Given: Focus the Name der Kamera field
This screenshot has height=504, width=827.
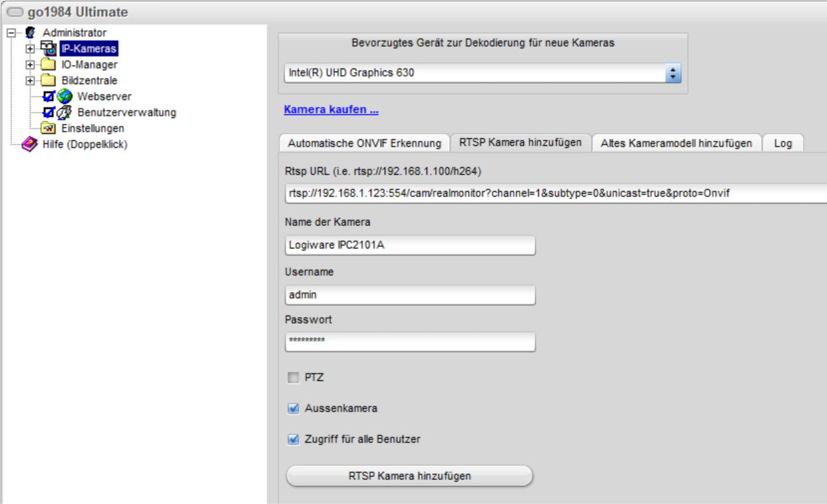Looking at the screenshot, I should tap(410, 245).
